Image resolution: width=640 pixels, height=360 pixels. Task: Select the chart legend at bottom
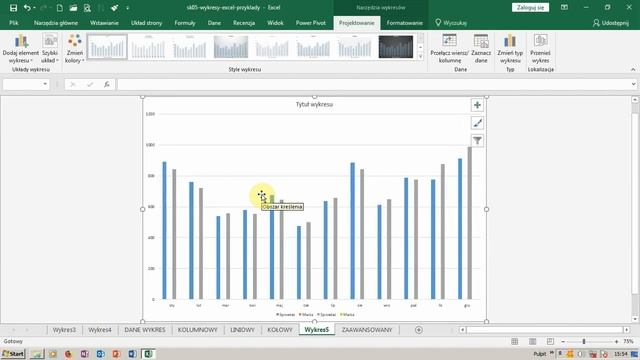tap(315, 315)
